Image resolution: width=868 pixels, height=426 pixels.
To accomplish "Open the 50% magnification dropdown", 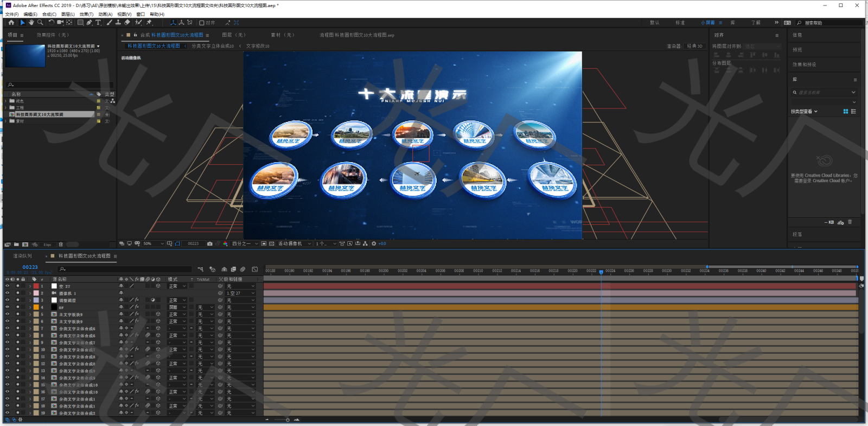I will pos(154,244).
